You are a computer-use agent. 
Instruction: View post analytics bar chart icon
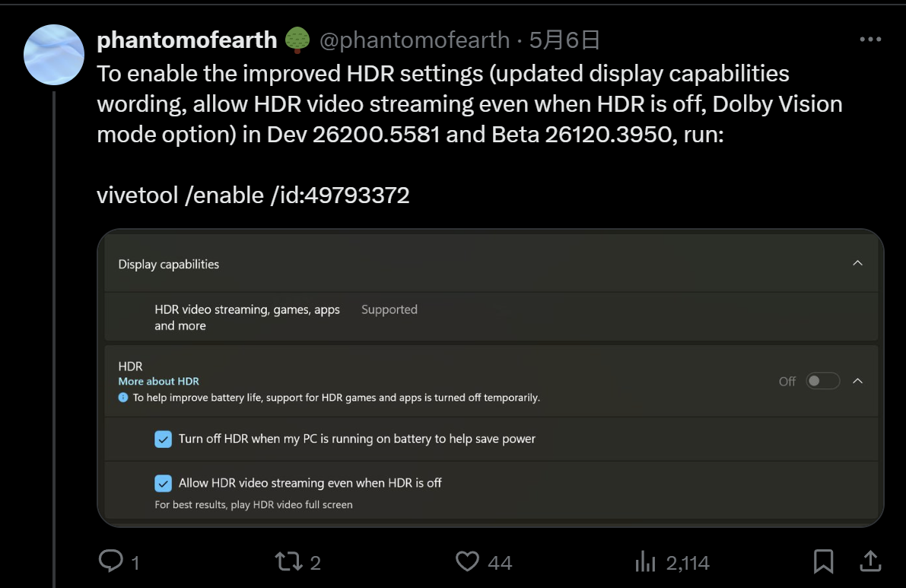click(x=645, y=562)
